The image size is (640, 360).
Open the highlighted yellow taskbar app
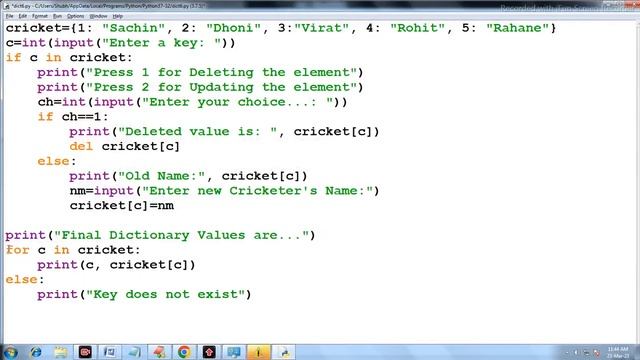coord(258,352)
